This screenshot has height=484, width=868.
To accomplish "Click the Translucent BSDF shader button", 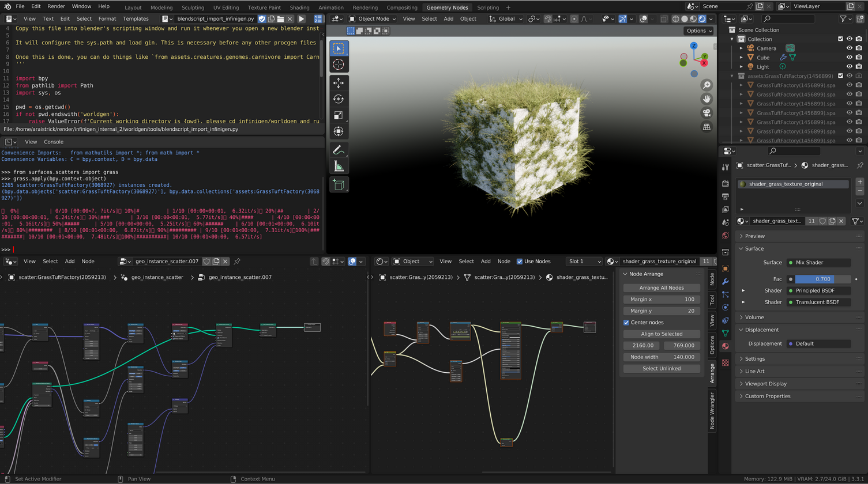I will pos(819,302).
